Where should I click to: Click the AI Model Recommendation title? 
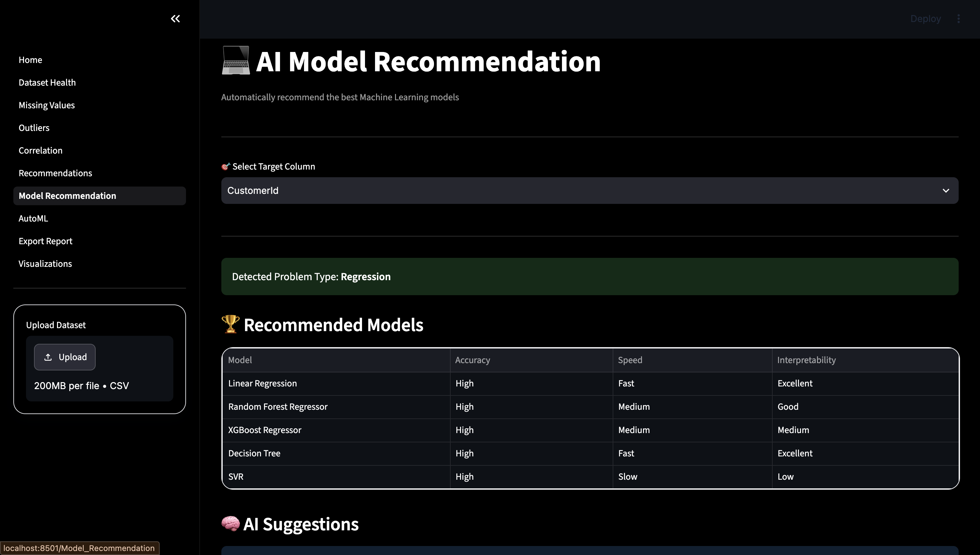pos(411,61)
